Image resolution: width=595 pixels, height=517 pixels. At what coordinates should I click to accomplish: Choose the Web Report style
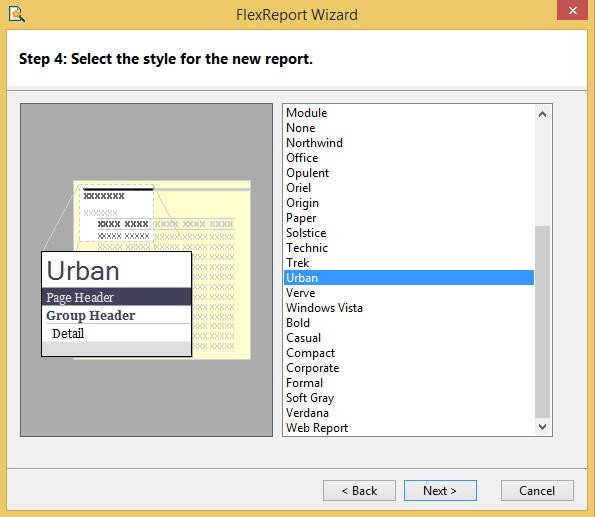tap(409, 428)
